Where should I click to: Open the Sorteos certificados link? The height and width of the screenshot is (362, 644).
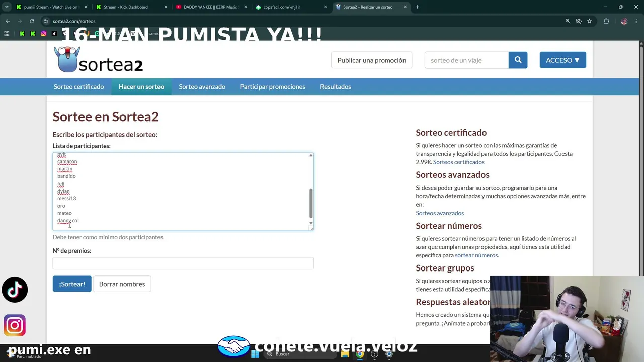(x=459, y=162)
